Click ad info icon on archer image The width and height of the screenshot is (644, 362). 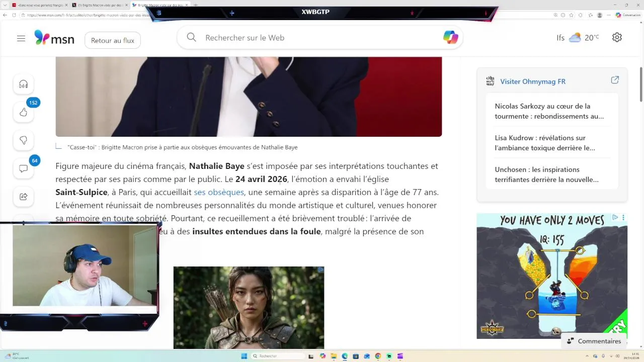(321, 270)
